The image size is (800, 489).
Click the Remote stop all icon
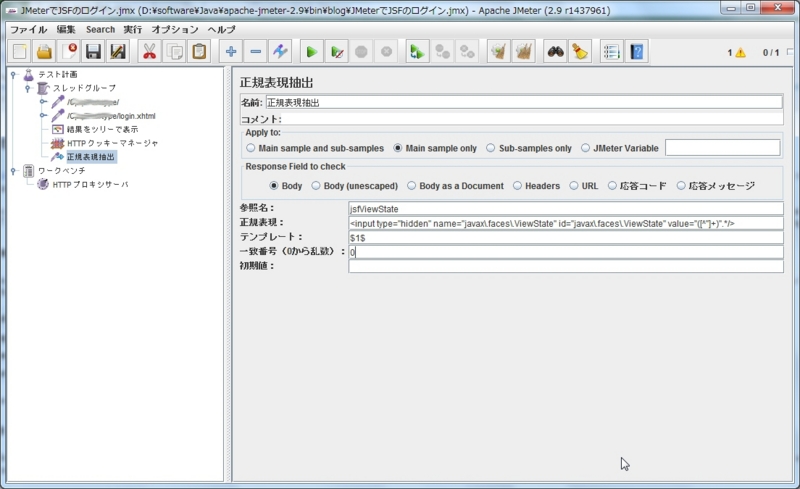(442, 52)
